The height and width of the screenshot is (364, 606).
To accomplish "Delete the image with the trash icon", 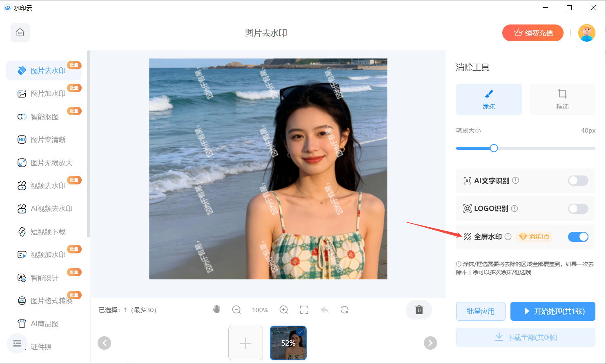I will coord(419,310).
